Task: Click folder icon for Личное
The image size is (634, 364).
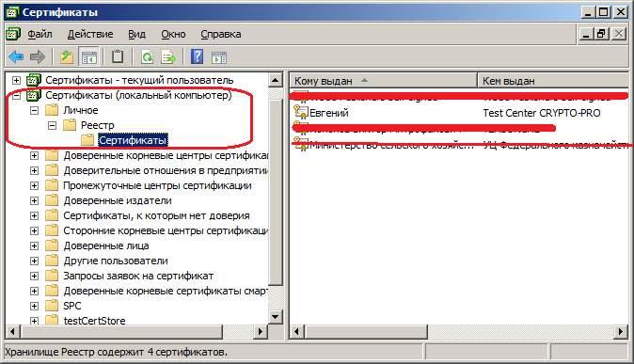Action: pyautogui.click(x=52, y=110)
